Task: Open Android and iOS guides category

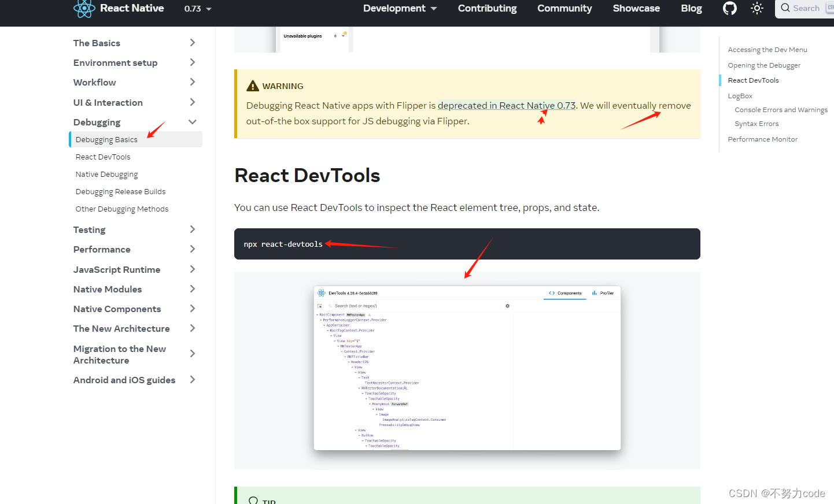Action: 124,380
